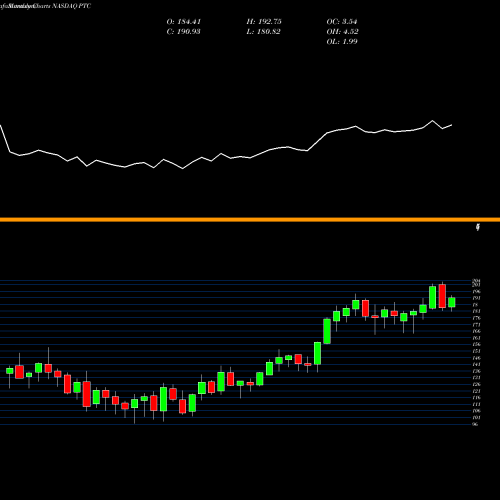This screenshot has width=500, height=500.
Task: Click the high price value H: 192.75
Action: pyautogui.click(x=264, y=22)
